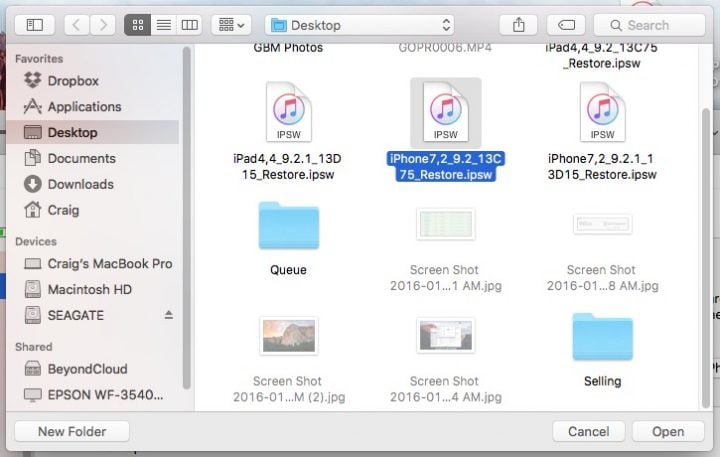Go forward with the right arrow
The height and width of the screenshot is (457, 720).
[x=102, y=25]
